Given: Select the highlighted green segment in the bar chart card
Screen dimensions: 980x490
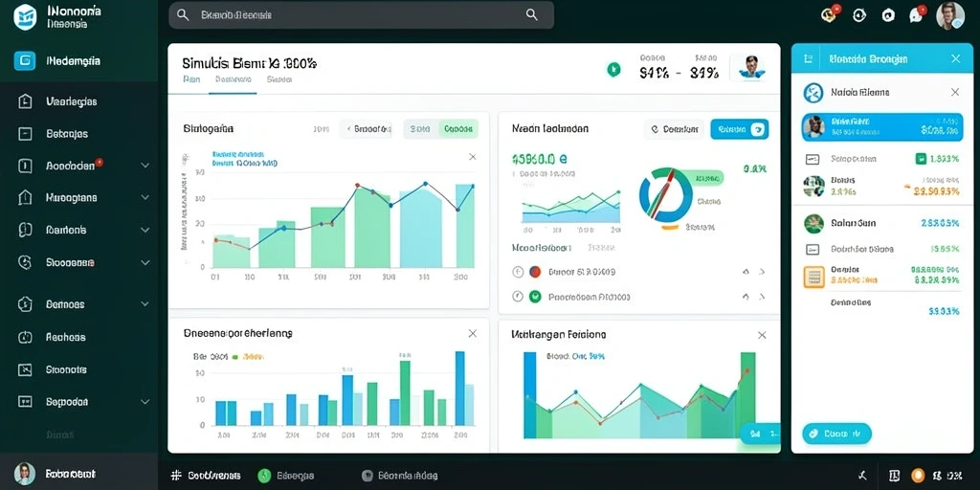Looking at the screenshot, I should tap(458, 129).
